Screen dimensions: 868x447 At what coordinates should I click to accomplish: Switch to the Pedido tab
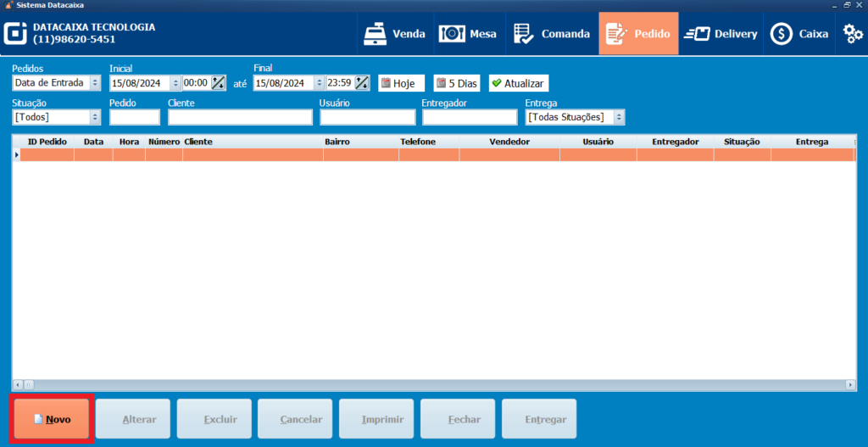638,34
